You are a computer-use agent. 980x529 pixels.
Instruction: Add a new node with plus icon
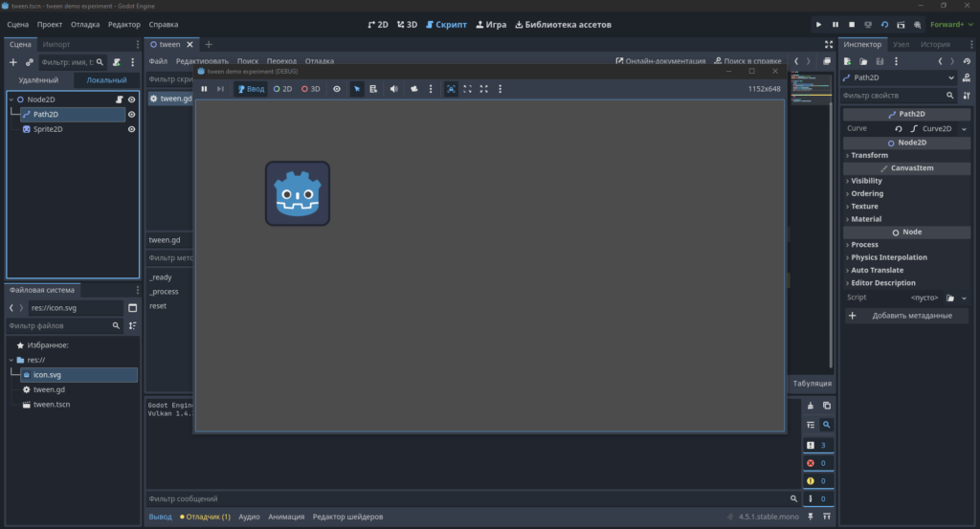[x=13, y=62]
